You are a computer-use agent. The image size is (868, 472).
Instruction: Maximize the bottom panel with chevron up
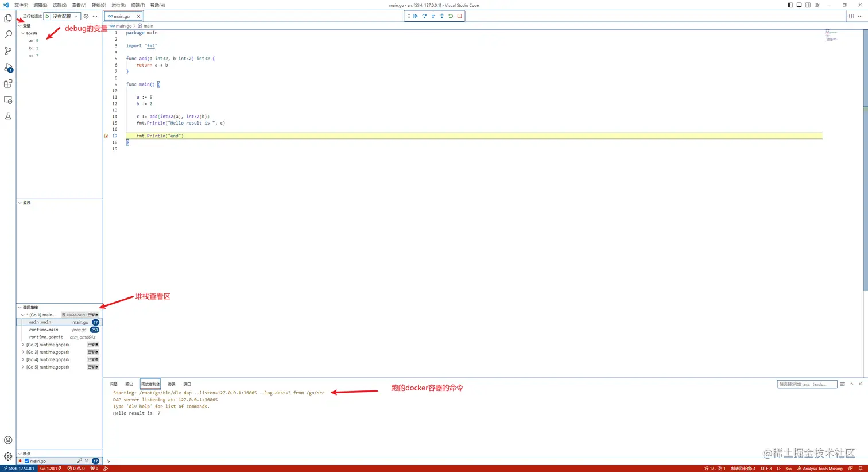coord(851,384)
